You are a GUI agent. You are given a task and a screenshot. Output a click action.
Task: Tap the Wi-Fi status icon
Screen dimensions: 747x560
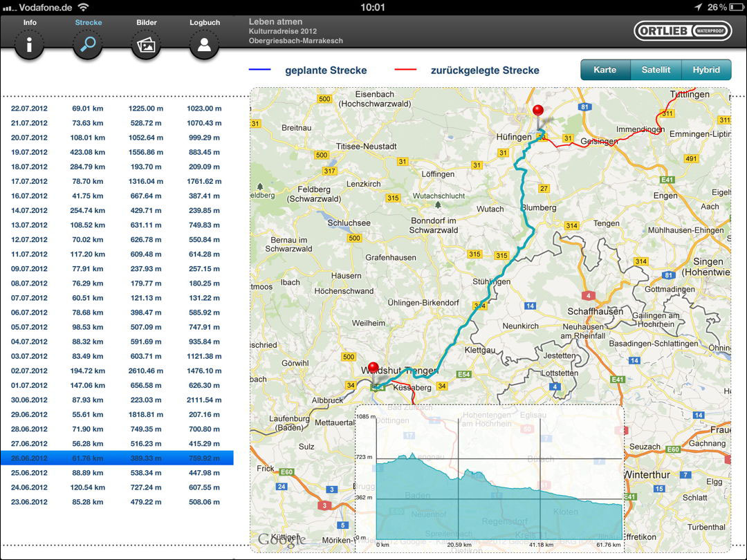click(x=84, y=7)
